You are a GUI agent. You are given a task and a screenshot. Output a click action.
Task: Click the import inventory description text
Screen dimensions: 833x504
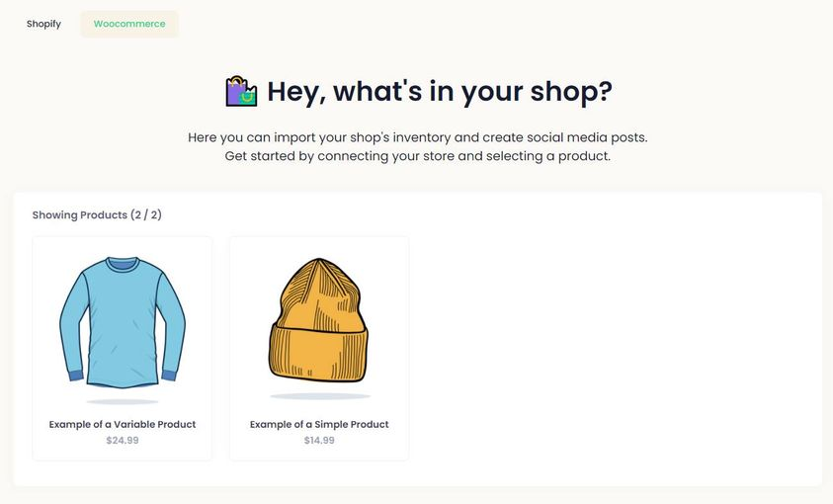point(418,137)
